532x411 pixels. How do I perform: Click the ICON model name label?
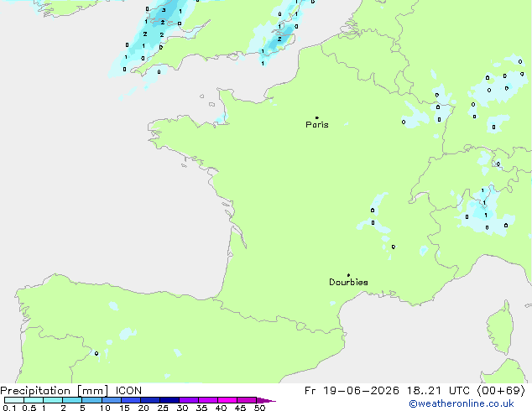click(128, 391)
